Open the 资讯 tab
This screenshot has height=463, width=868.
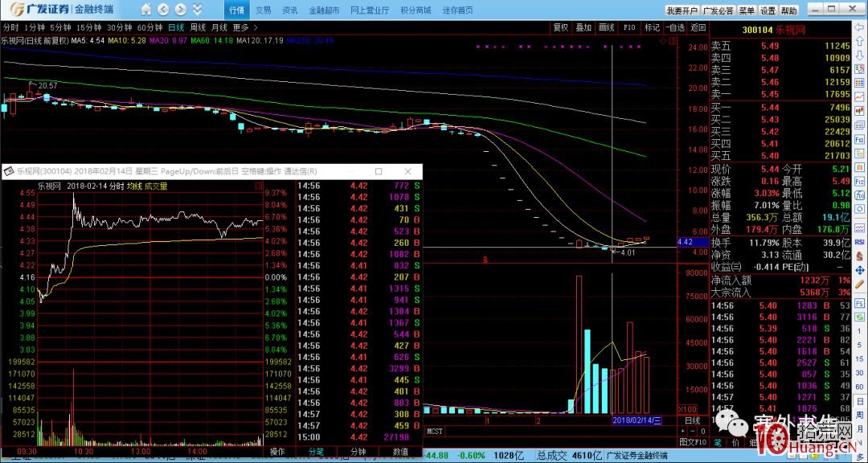(289, 10)
